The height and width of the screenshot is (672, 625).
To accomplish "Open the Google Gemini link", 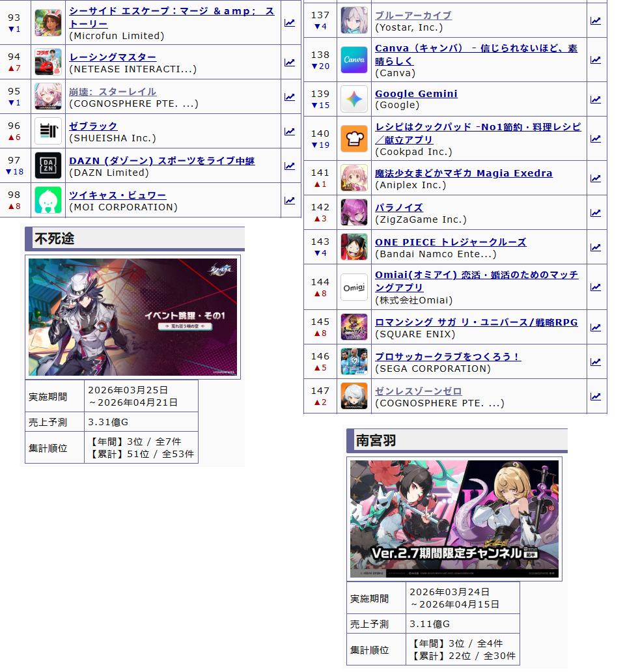I will click(416, 93).
